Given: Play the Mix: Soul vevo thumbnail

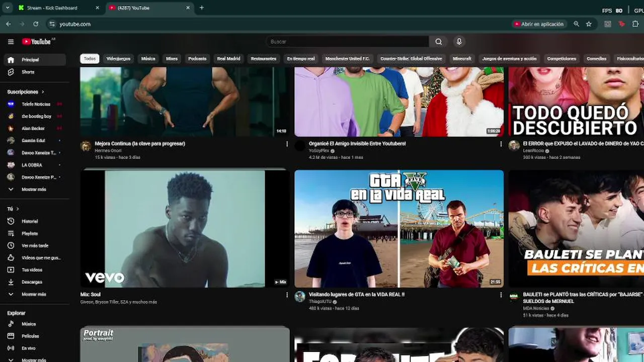Looking at the screenshot, I should click(185, 229).
